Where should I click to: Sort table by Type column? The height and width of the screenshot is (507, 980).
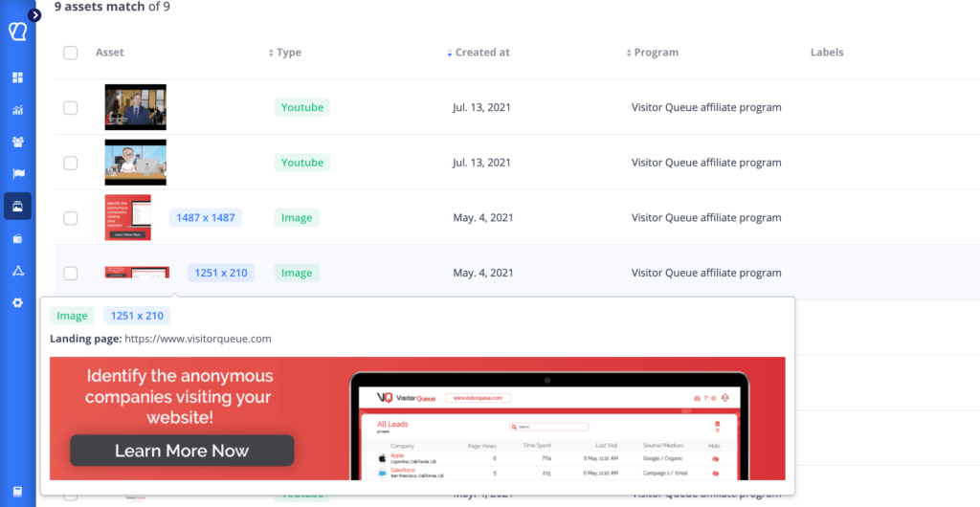pos(285,53)
